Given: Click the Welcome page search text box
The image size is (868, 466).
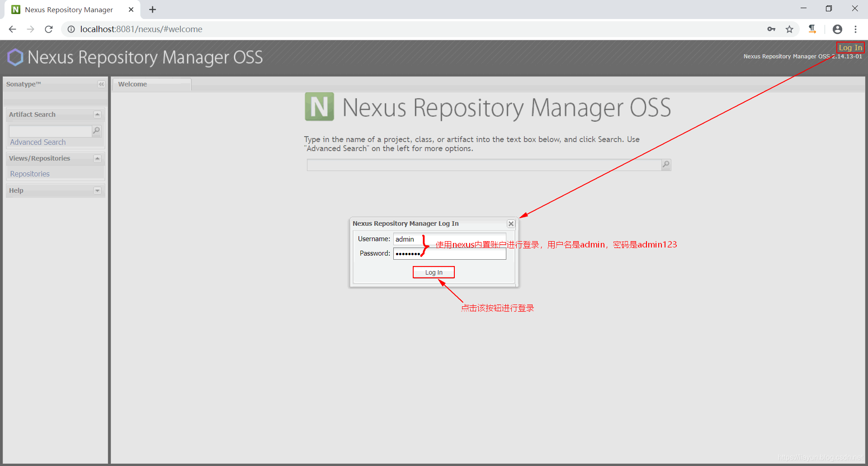Looking at the screenshot, I should pyautogui.click(x=484, y=165).
